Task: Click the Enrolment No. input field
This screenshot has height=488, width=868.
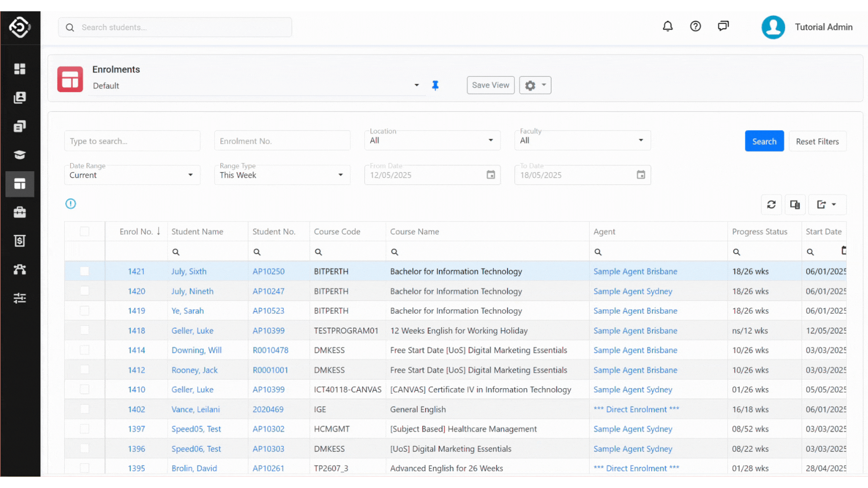Action: coord(282,141)
